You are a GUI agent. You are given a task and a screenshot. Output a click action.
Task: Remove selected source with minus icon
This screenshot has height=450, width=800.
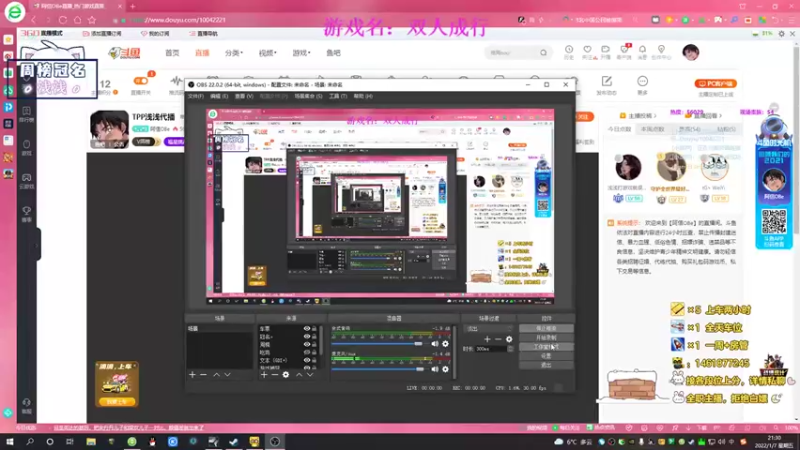pos(274,374)
